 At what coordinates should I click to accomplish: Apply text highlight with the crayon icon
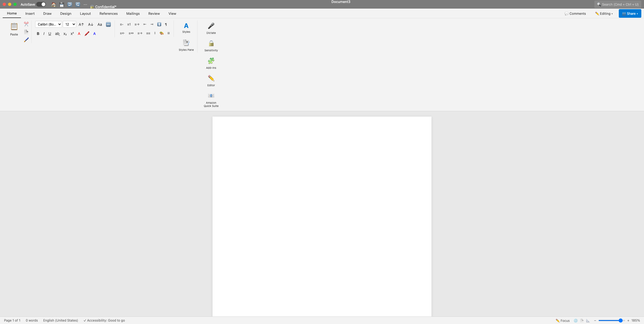pos(87,34)
